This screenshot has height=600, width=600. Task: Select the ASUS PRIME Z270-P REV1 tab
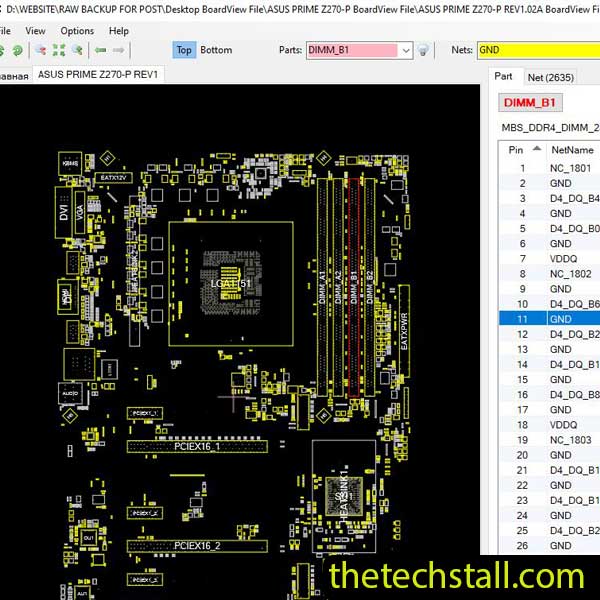tap(98, 74)
